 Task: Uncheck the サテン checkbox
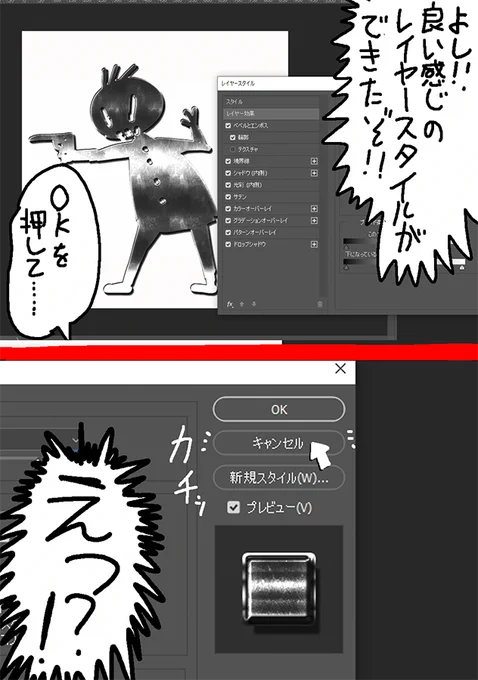[228, 197]
